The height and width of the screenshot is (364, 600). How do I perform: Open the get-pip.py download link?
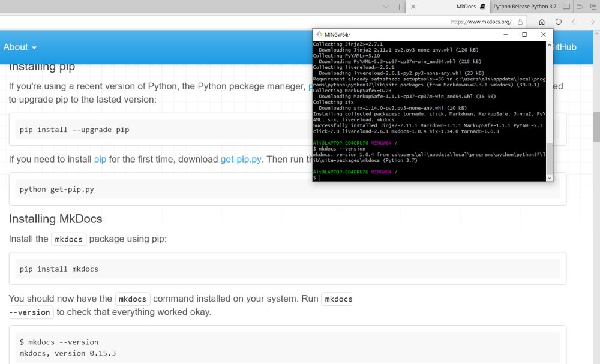pyautogui.click(x=241, y=160)
